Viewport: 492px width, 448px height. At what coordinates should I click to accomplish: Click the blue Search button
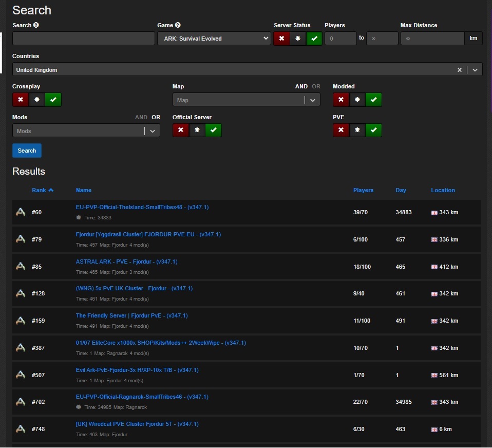coord(27,151)
